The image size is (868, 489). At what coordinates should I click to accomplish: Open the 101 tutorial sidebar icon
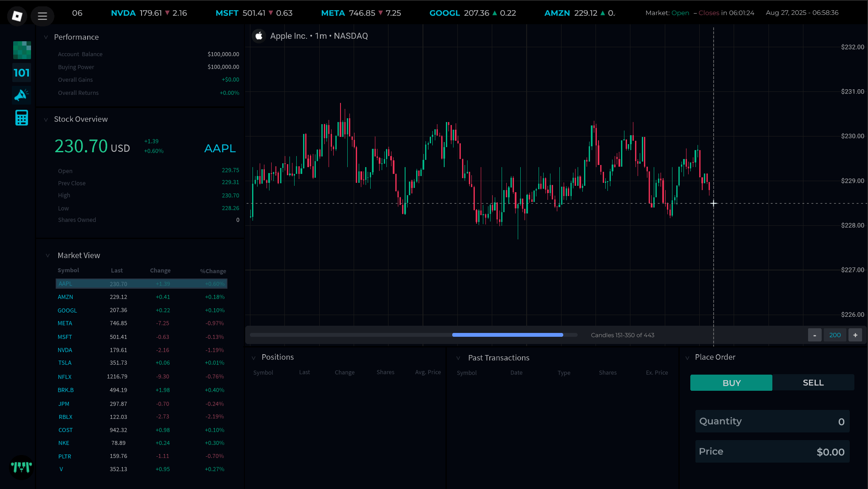tap(22, 73)
